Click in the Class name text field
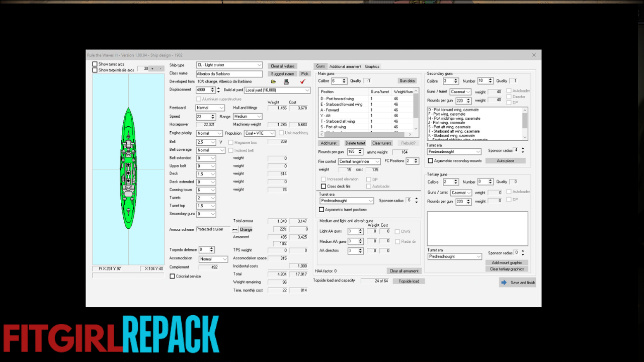The height and width of the screenshot is (362, 644). point(229,74)
